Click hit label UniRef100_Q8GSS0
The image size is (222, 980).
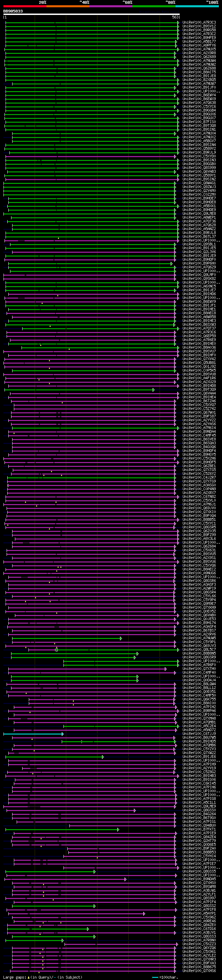click(199, 810)
